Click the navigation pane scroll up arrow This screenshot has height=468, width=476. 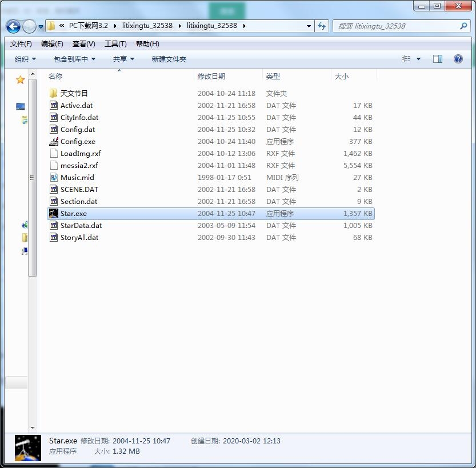click(x=33, y=74)
